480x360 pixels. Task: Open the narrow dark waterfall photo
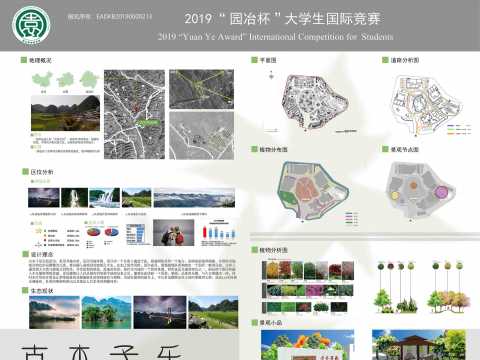pos(75,197)
